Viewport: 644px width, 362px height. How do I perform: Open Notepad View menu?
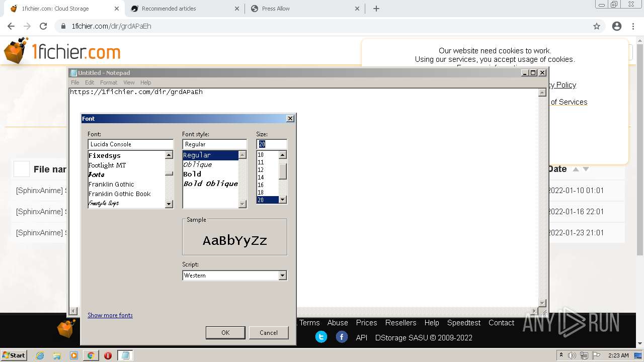pyautogui.click(x=129, y=82)
